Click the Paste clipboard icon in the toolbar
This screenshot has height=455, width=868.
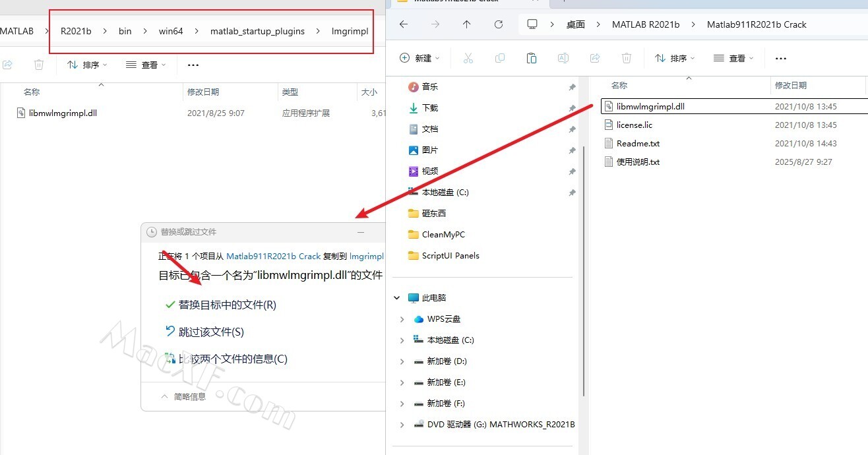coord(532,58)
